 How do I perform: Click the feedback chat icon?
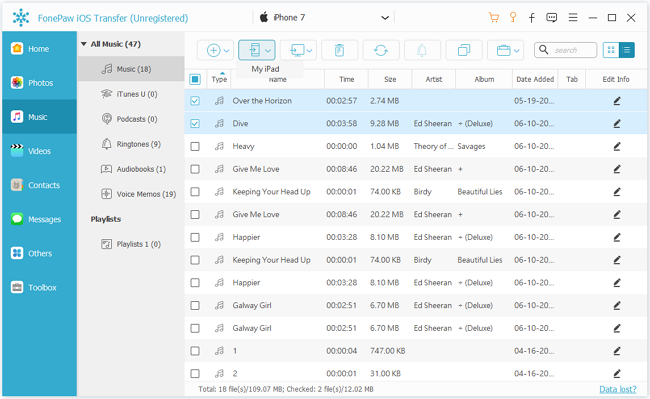point(551,17)
